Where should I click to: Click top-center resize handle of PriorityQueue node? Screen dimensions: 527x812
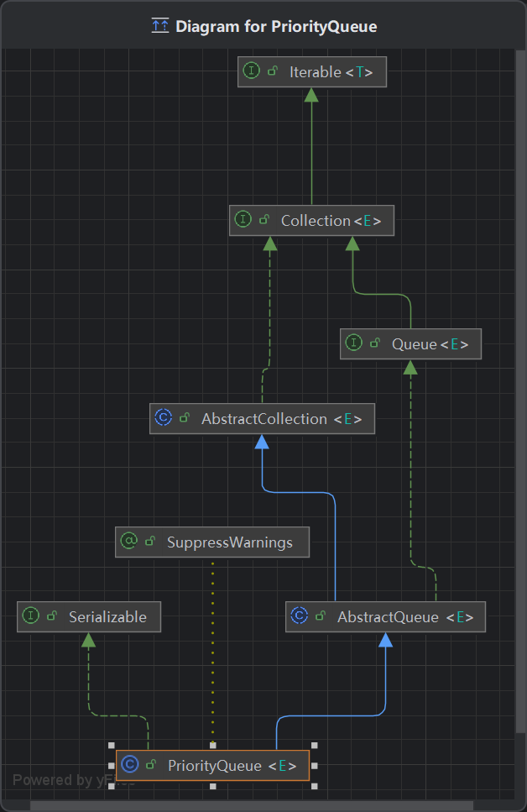[213, 745]
